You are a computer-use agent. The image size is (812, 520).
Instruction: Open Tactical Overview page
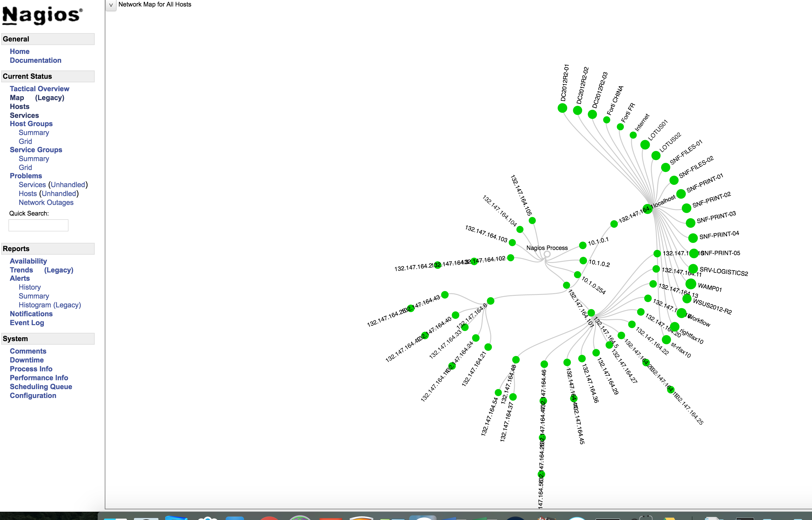(39, 89)
